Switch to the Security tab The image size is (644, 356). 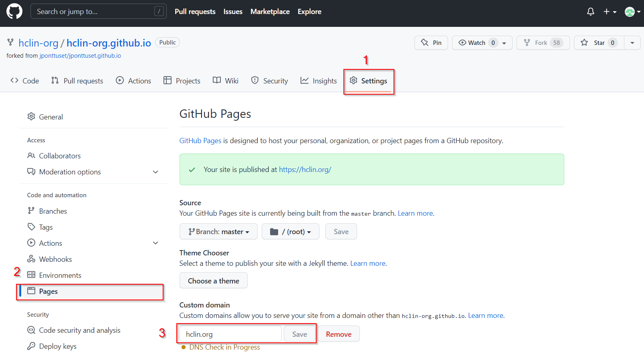click(269, 81)
